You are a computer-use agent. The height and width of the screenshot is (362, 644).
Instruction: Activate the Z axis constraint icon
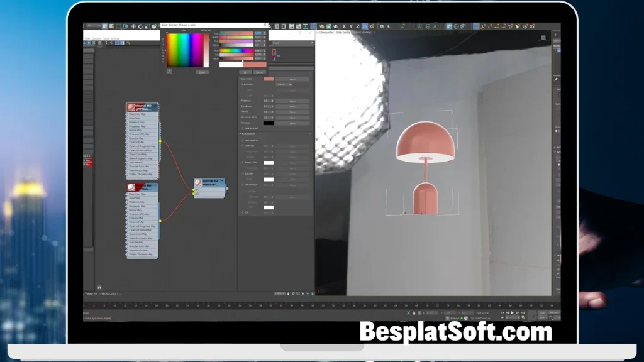click(x=357, y=24)
